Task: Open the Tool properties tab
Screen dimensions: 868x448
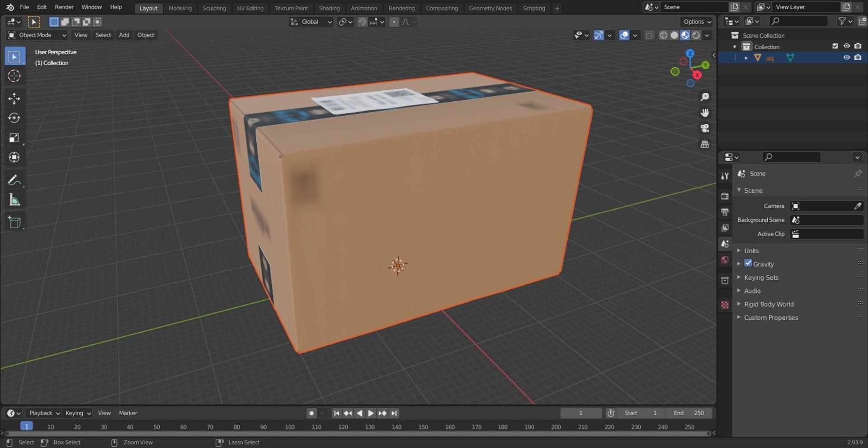Action: click(x=725, y=176)
